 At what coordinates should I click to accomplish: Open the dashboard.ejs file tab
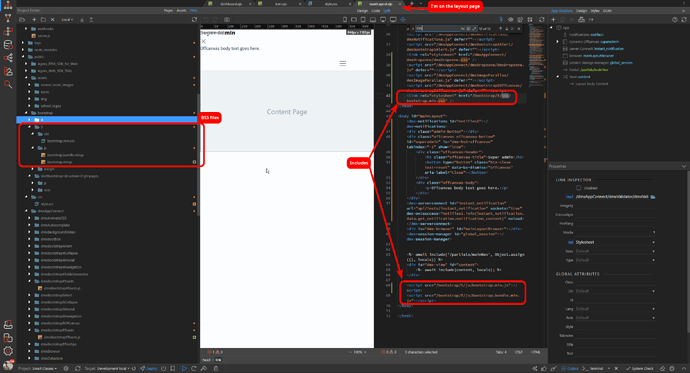pos(230,4)
